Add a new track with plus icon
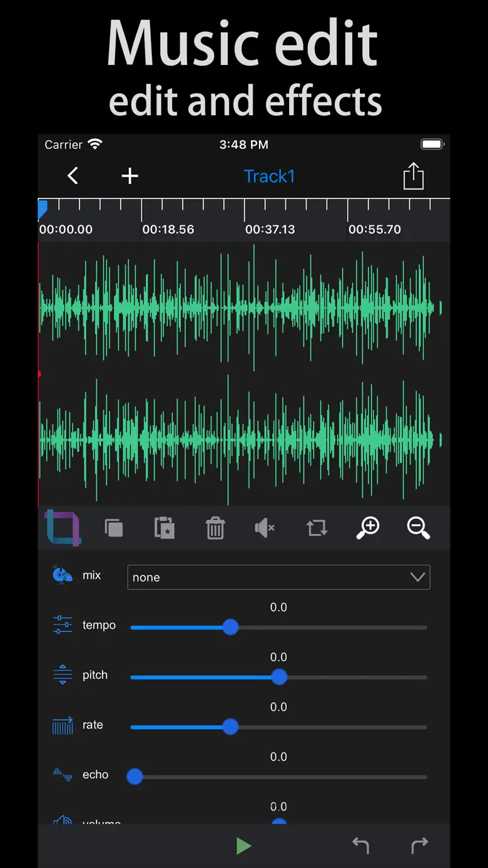This screenshot has height=868, width=488. coord(130,176)
